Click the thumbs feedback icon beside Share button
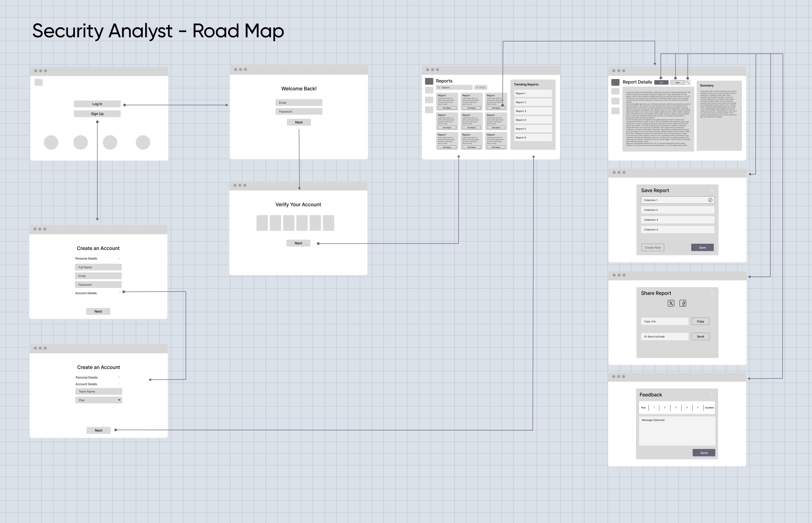This screenshot has height=523, width=812. click(688, 82)
